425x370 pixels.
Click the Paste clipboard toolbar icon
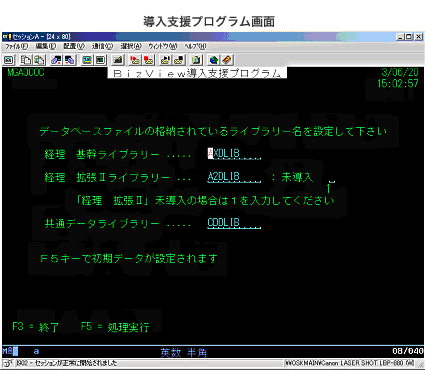click(x=39, y=60)
